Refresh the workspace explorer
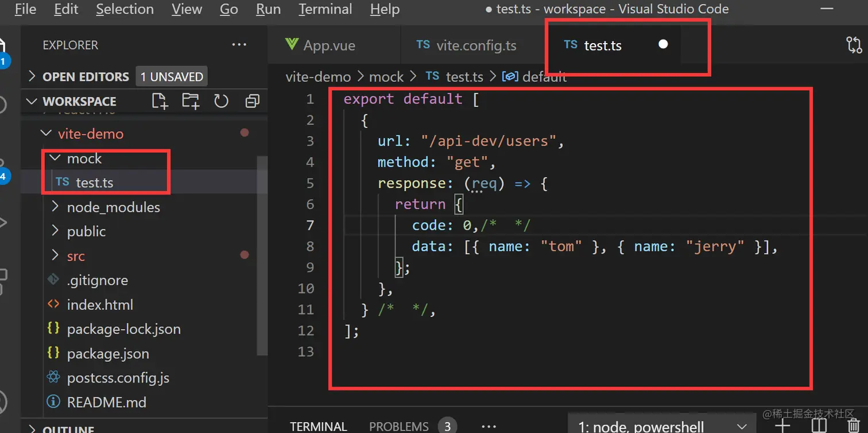This screenshot has height=433, width=868. pyautogui.click(x=221, y=102)
